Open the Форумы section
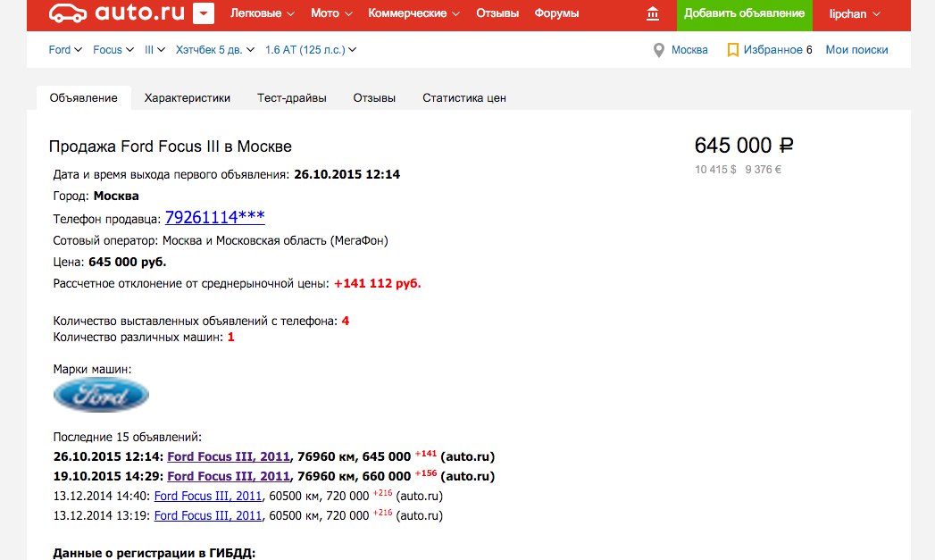The width and height of the screenshot is (935, 560). (556, 13)
